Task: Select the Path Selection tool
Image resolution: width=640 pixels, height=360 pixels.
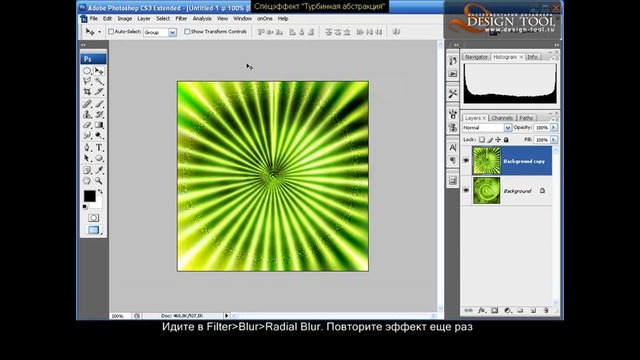Action: coord(87,158)
